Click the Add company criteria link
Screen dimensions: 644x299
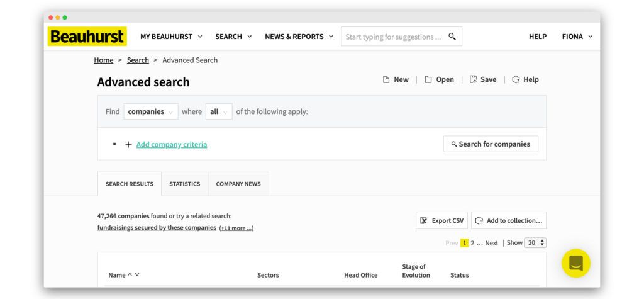tap(172, 144)
